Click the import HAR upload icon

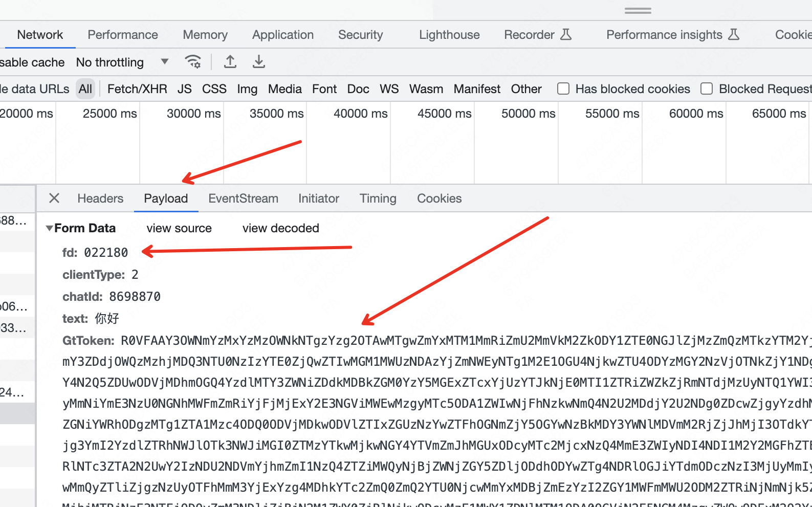pyautogui.click(x=230, y=62)
